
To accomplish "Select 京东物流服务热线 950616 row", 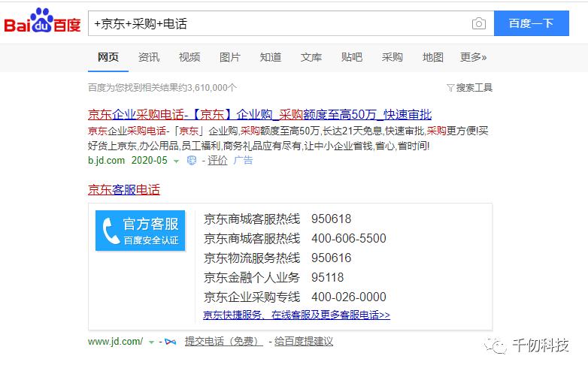I will [277, 258].
